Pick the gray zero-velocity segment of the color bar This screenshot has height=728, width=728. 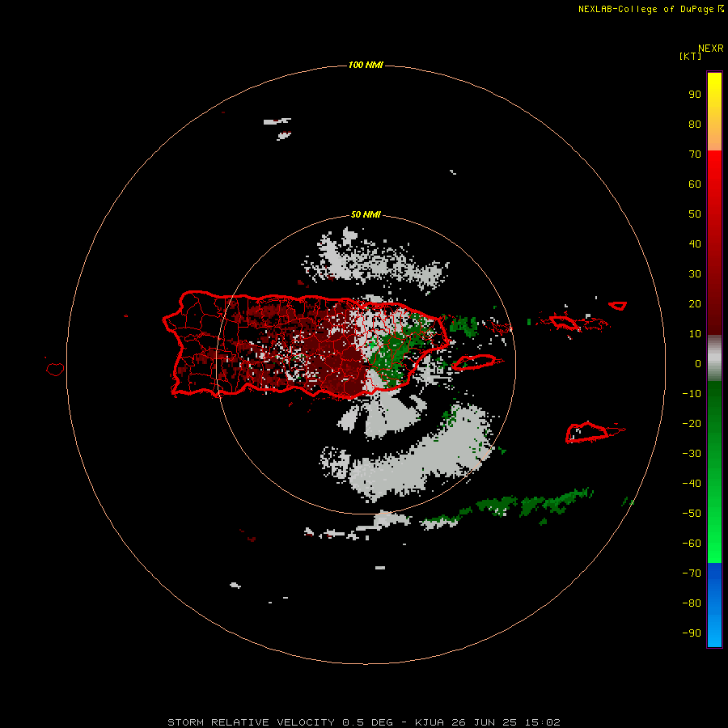(x=714, y=358)
